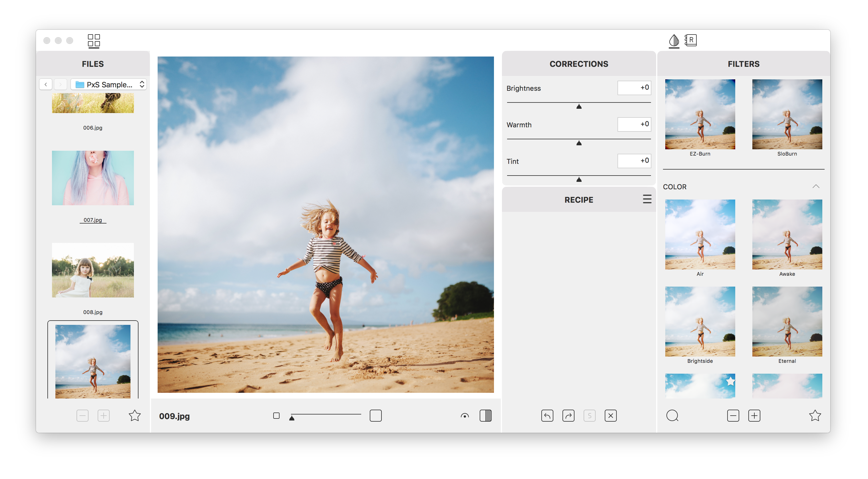Click the CORRECTIONS panel header
The height and width of the screenshot is (479, 868).
point(578,64)
